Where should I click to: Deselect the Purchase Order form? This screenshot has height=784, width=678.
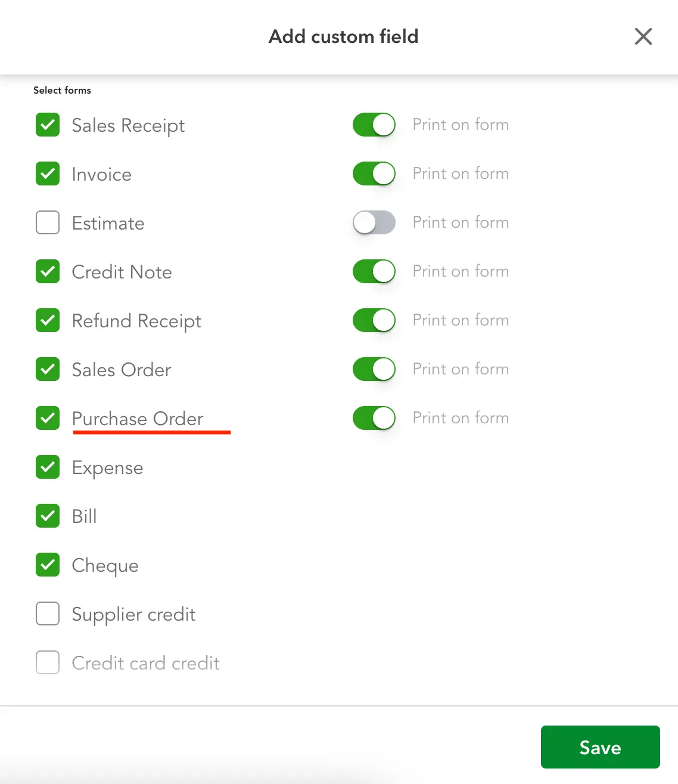tap(47, 419)
